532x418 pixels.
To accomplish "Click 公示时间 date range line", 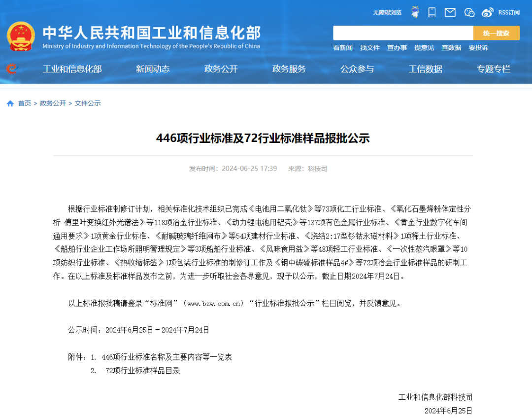I will (138, 330).
